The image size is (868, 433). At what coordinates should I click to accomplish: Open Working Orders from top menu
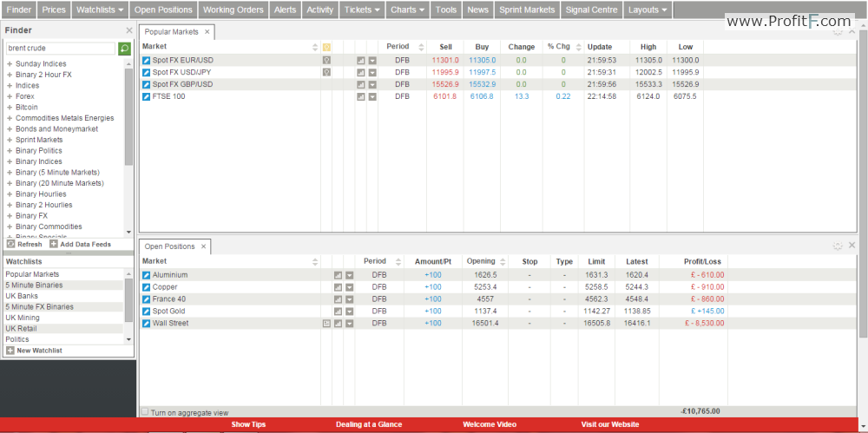point(233,10)
